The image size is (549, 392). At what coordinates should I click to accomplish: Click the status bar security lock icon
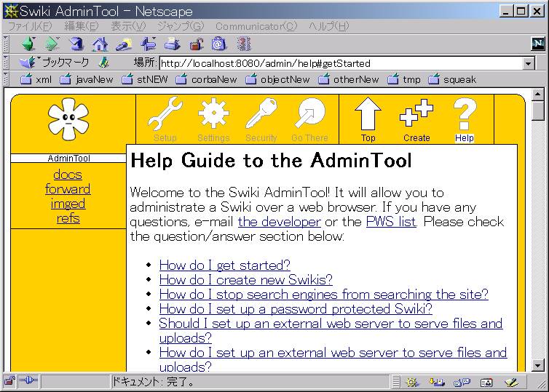(9, 381)
